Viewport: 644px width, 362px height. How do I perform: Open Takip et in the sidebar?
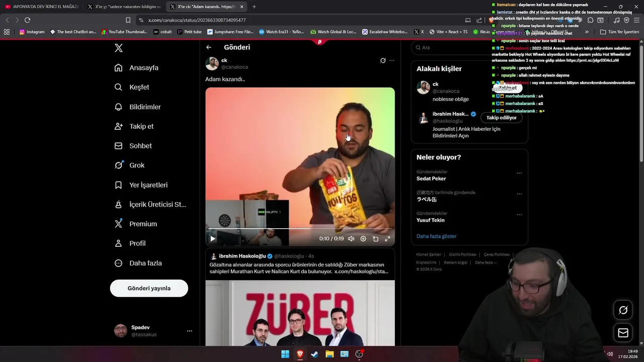click(x=134, y=126)
